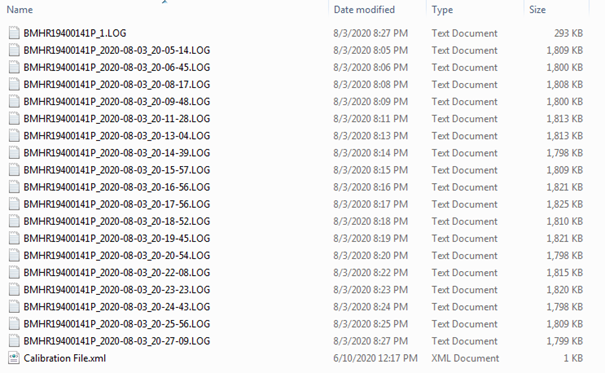
Task: Click the file icon for 20-11-28.LOG
Action: pyautogui.click(x=14, y=118)
